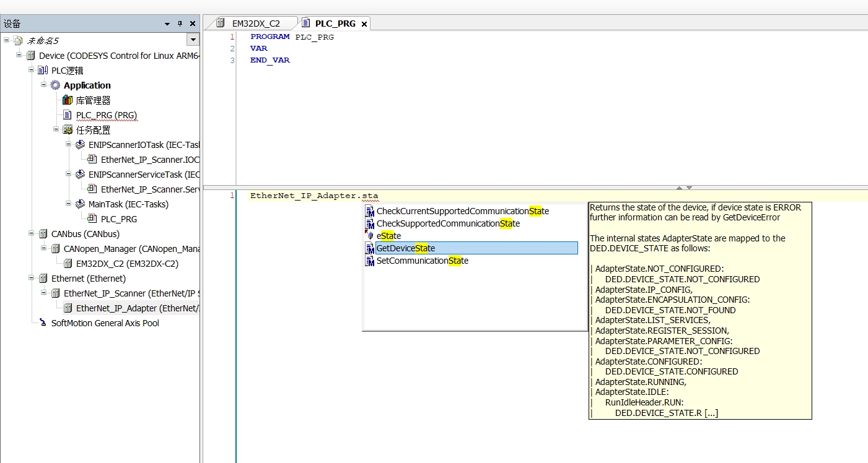
Task: Select the EtherNet_IP_Adapter device icon
Action: (x=68, y=308)
